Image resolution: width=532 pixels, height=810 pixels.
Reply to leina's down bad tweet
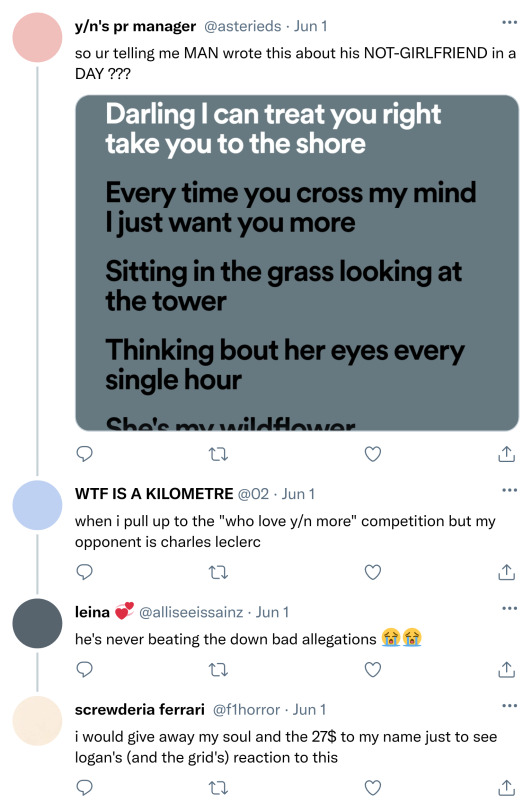84,669
